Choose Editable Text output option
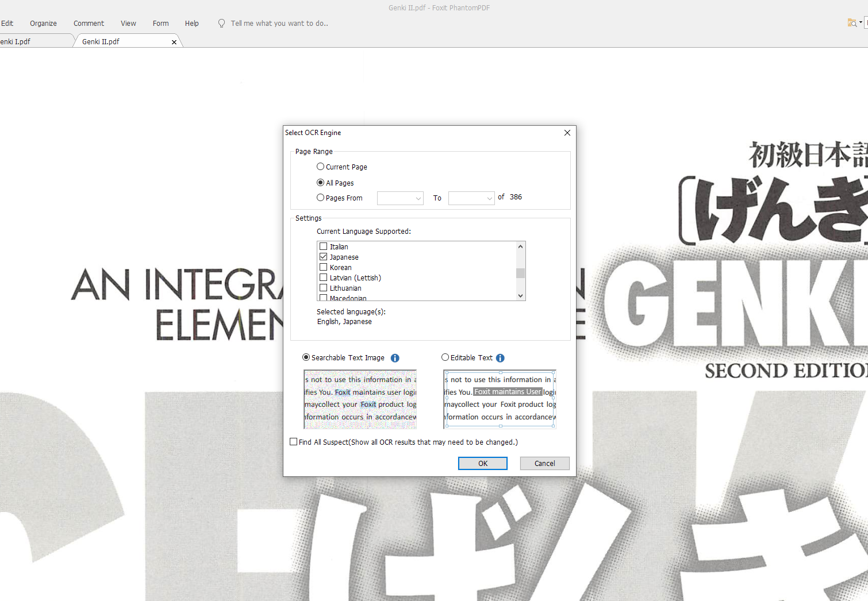 445,357
